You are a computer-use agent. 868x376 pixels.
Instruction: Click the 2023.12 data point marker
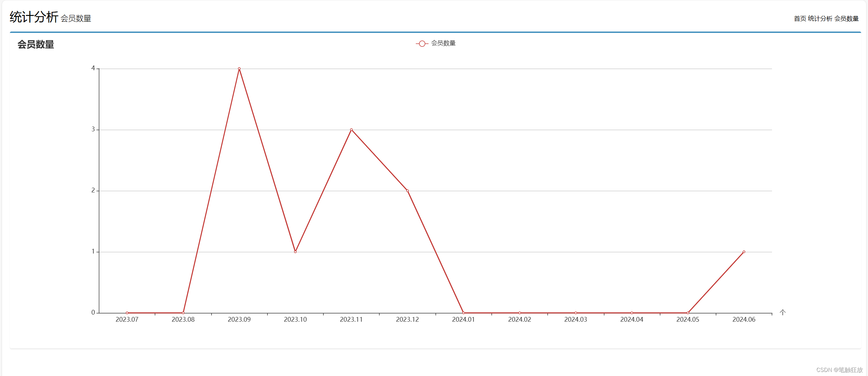click(407, 191)
